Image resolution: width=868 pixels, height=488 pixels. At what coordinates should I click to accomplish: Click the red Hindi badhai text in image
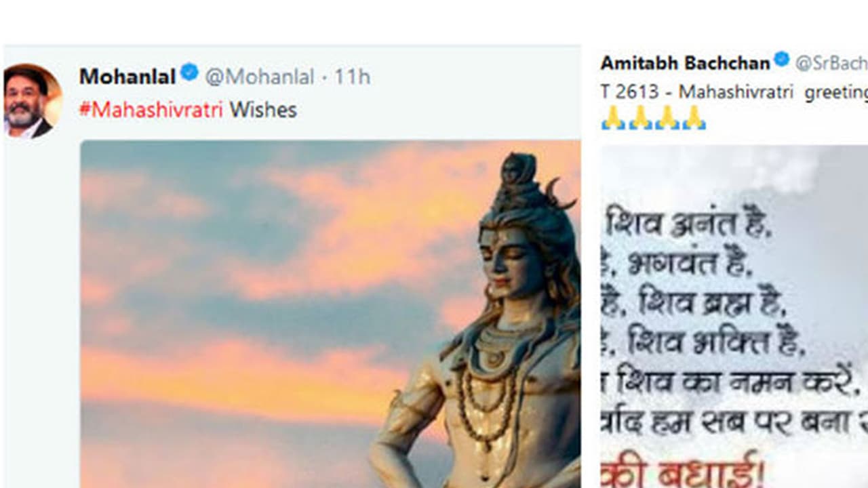point(683,470)
